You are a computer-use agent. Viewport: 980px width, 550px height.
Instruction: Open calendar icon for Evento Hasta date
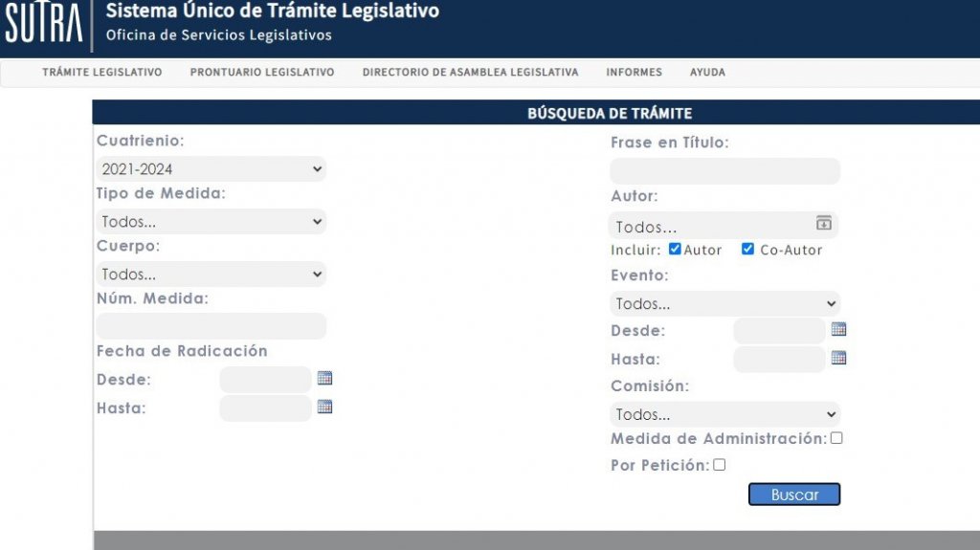coord(838,358)
